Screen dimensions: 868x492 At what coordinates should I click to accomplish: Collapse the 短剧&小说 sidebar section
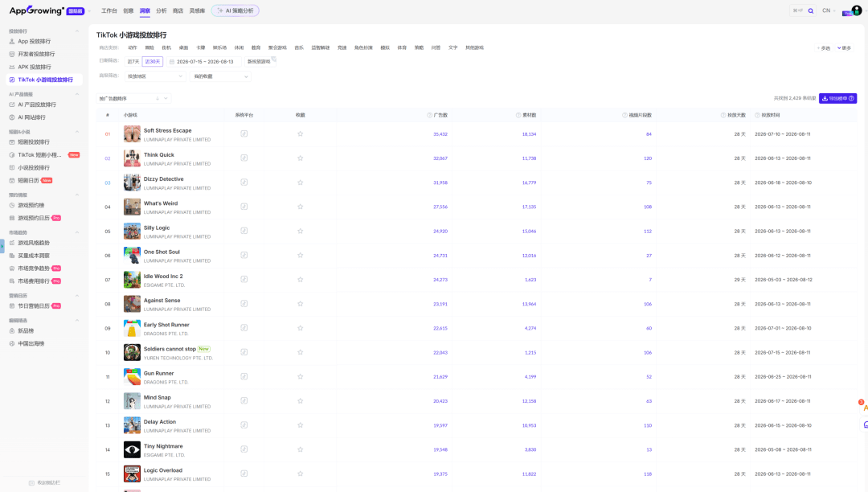point(77,132)
